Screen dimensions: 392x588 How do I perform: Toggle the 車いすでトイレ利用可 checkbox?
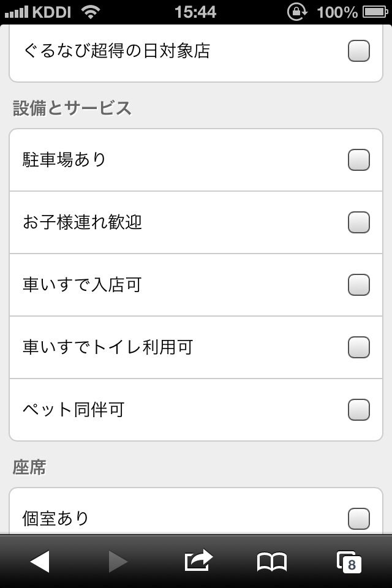[x=359, y=347]
